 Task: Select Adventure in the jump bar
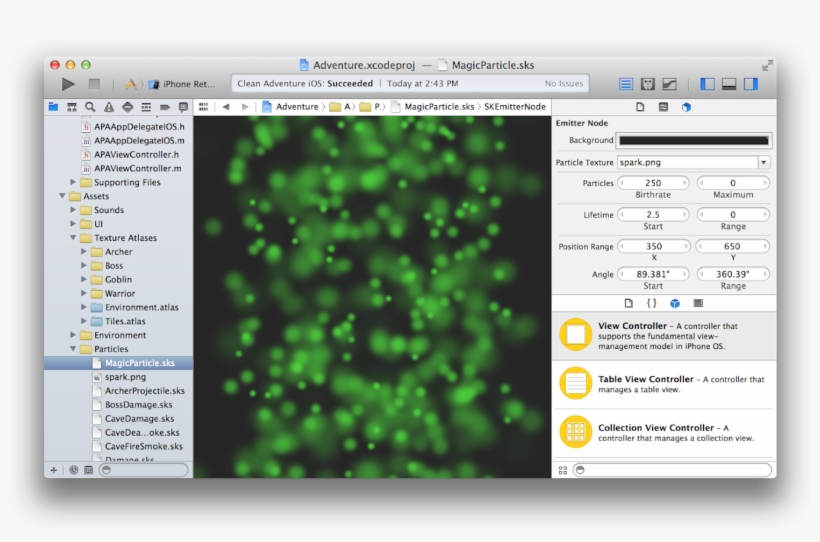point(291,107)
